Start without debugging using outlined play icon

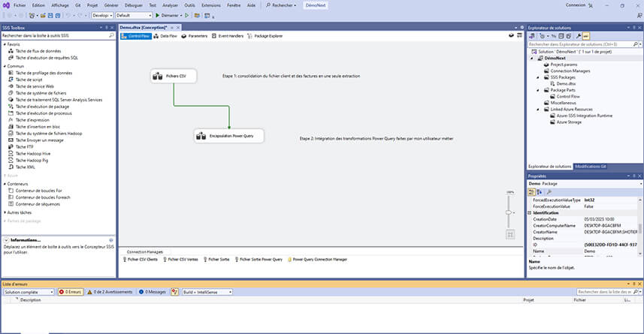click(x=187, y=16)
